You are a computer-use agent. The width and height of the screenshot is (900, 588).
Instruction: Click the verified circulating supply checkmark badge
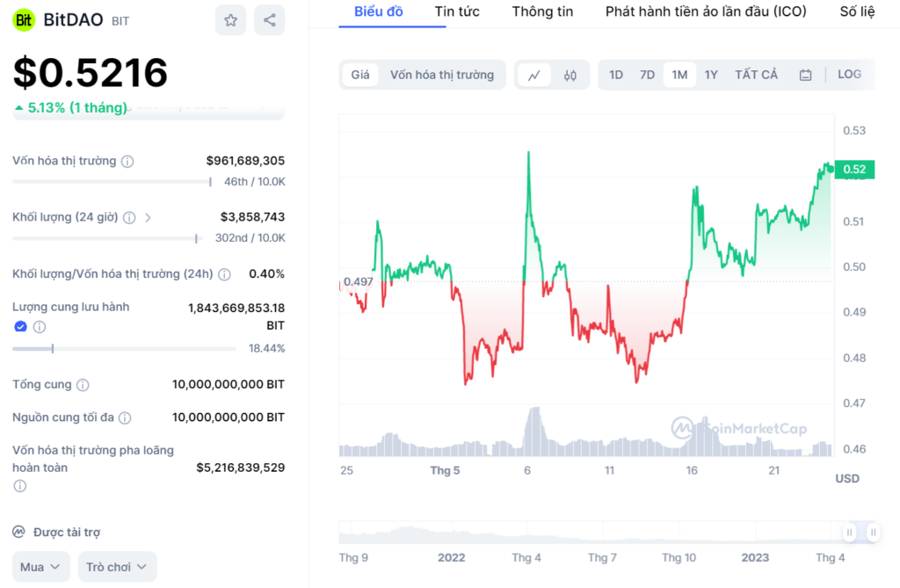click(20, 327)
